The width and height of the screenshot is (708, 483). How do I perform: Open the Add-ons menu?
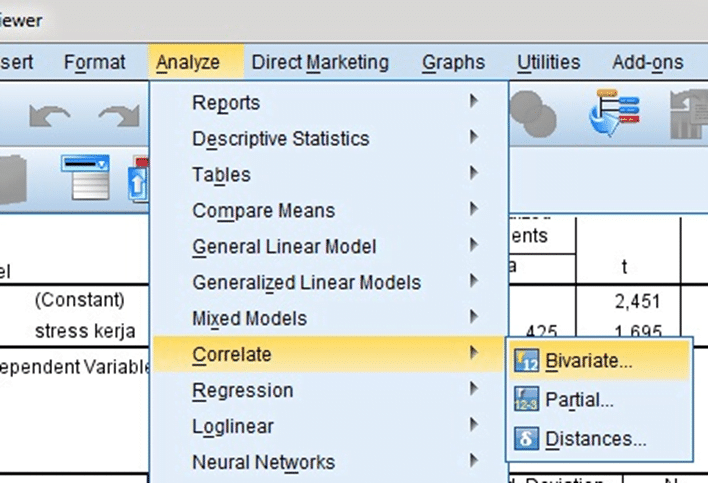click(647, 62)
